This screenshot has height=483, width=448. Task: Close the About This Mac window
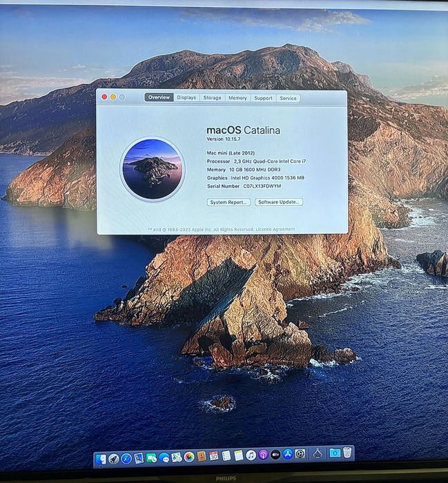pos(104,97)
